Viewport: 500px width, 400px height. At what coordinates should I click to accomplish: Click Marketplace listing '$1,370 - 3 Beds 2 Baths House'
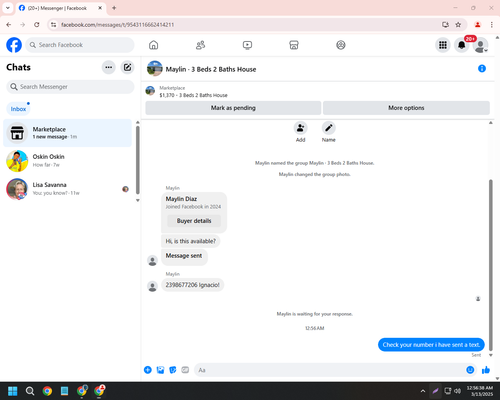click(193, 95)
